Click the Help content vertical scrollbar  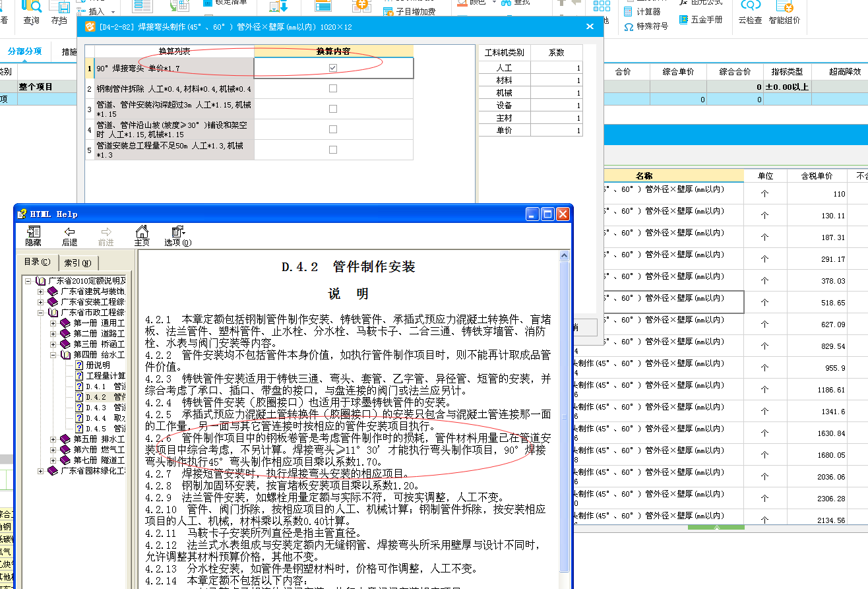pyautogui.click(x=564, y=417)
